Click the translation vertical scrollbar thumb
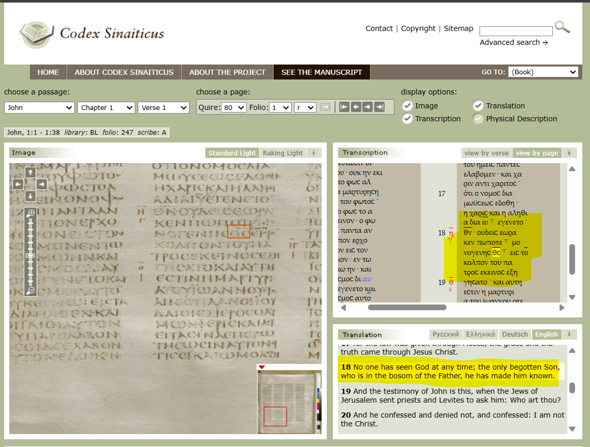 pos(572,388)
